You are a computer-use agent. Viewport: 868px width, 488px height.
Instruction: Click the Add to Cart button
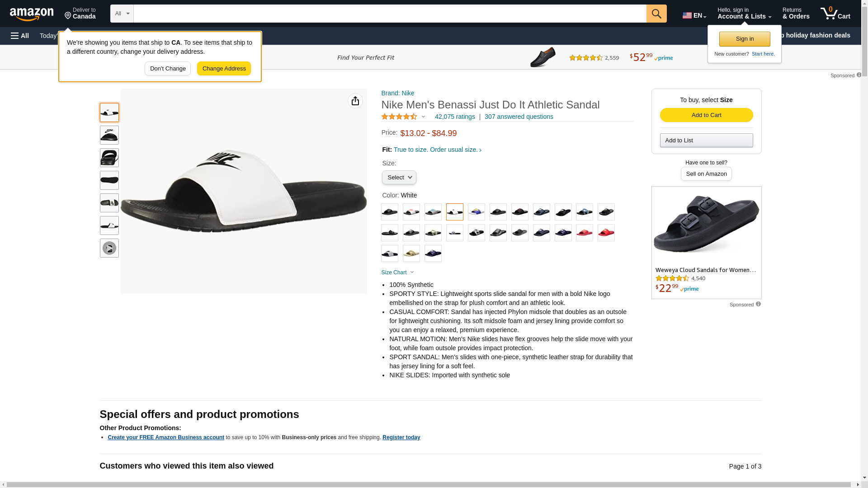click(706, 115)
